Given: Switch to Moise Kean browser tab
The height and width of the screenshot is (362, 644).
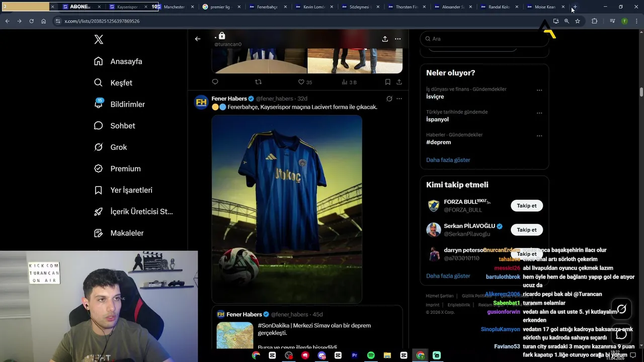Looking at the screenshot, I should pyautogui.click(x=545, y=7).
